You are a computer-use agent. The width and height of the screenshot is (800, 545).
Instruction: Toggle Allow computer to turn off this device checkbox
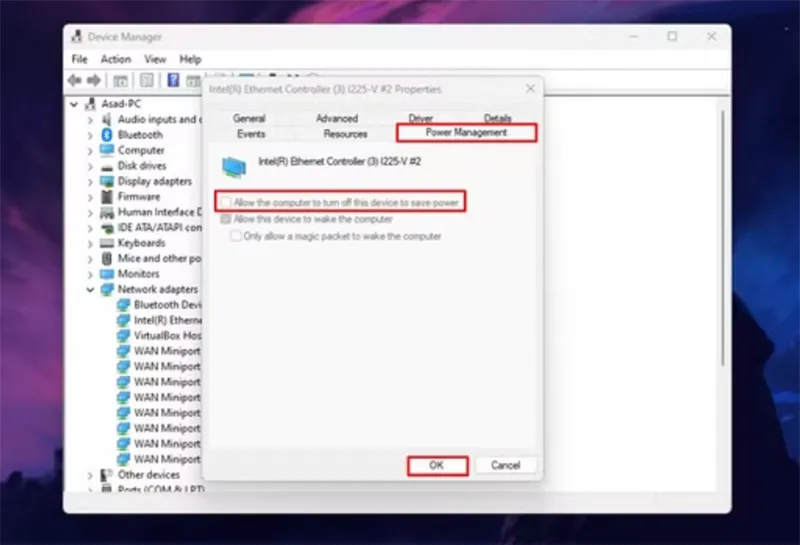click(x=225, y=203)
